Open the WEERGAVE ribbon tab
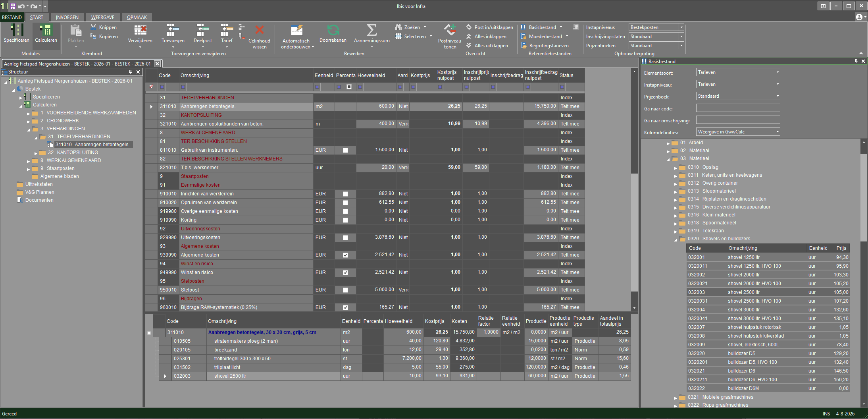Viewport: 868px width, 419px height. 103,17
